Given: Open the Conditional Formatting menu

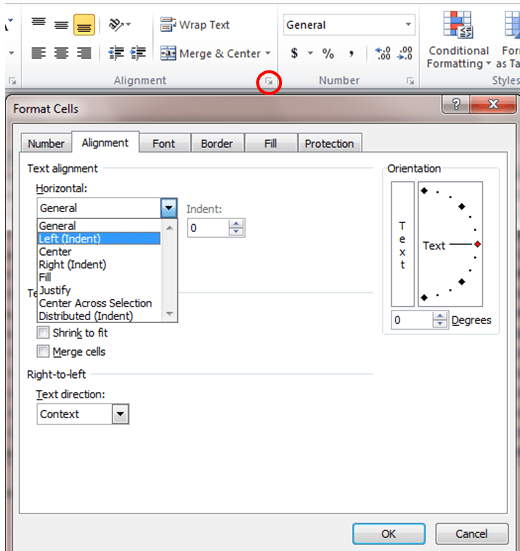Looking at the screenshot, I should (458, 40).
